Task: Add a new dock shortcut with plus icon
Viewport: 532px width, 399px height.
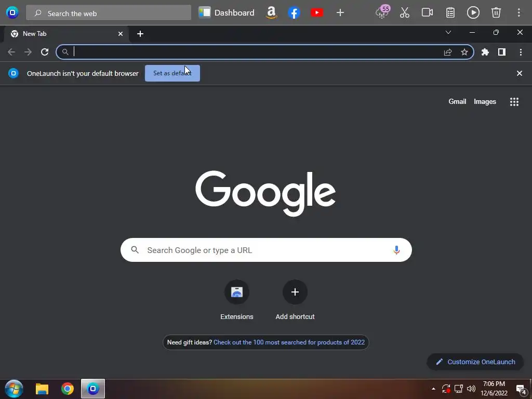Action: coord(340,13)
